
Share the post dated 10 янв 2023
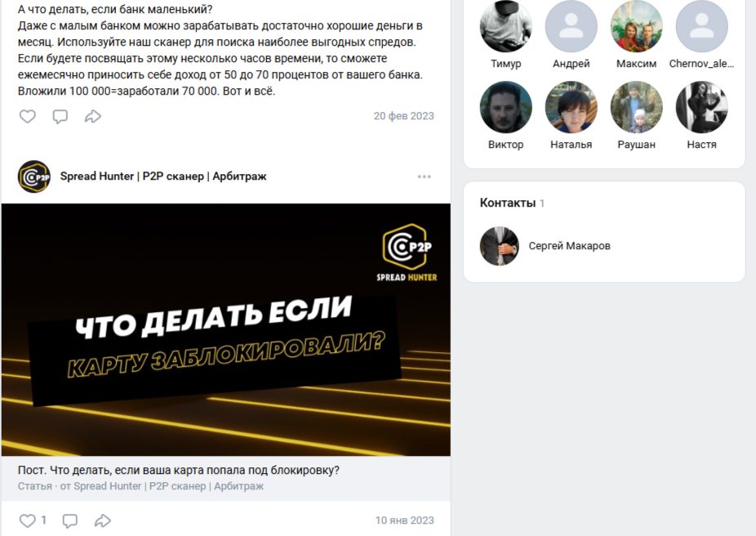coord(103,520)
